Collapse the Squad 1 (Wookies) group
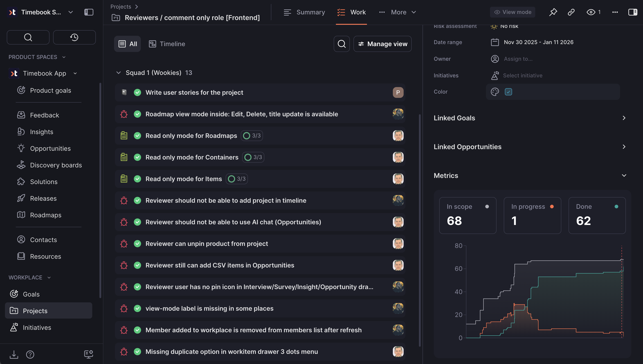 pyautogui.click(x=119, y=73)
